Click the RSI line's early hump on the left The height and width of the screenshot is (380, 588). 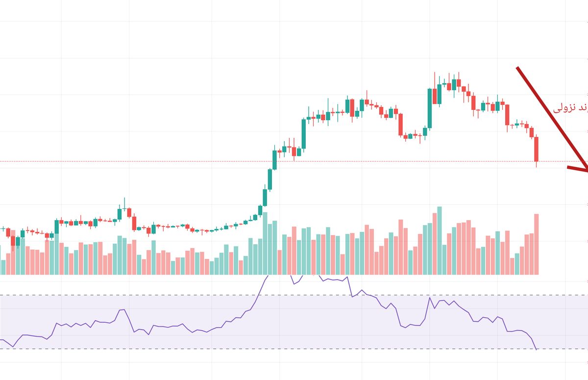click(122, 310)
